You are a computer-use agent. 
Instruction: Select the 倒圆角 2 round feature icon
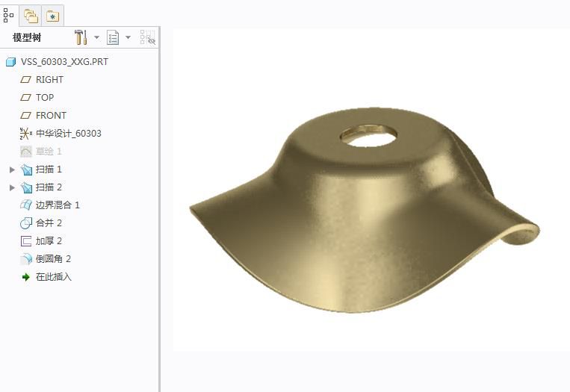pos(26,258)
